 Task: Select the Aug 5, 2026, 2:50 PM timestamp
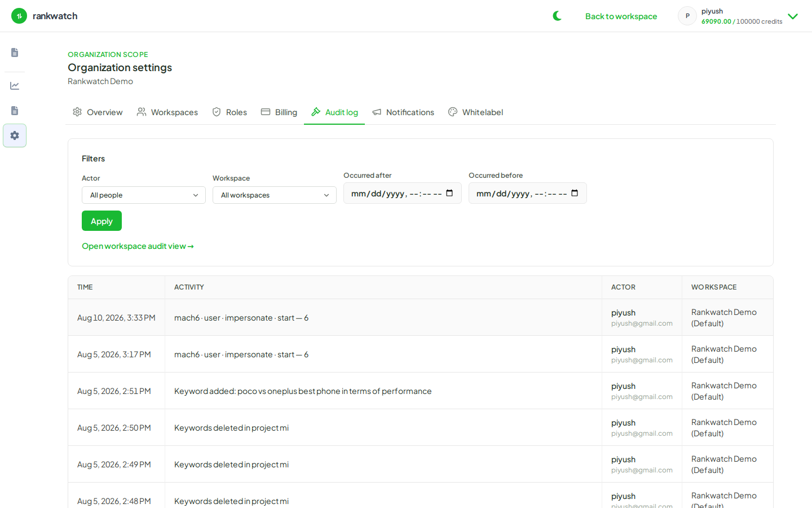point(114,428)
